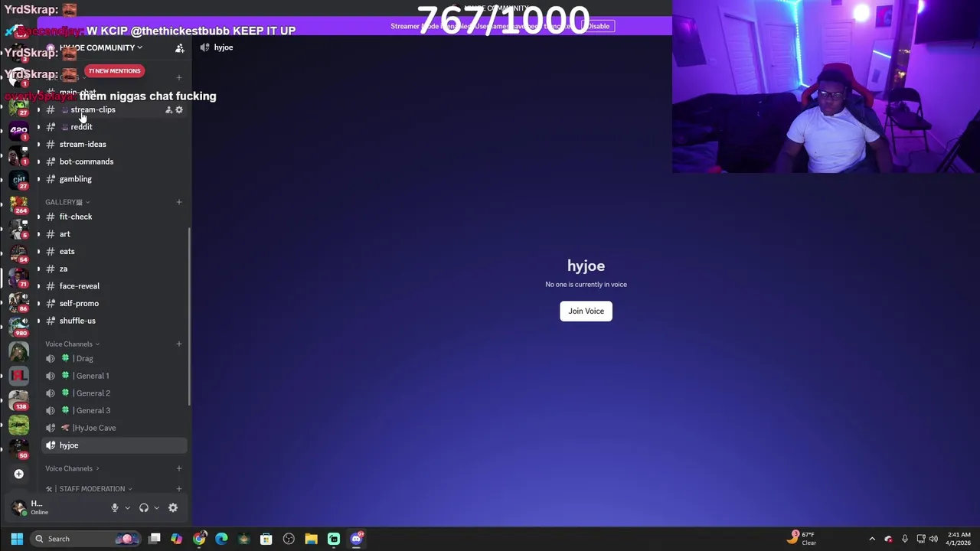The image size is (980, 551).
Task: Open the HYJOE COMMUNITY server dropdown
Action: (x=100, y=47)
